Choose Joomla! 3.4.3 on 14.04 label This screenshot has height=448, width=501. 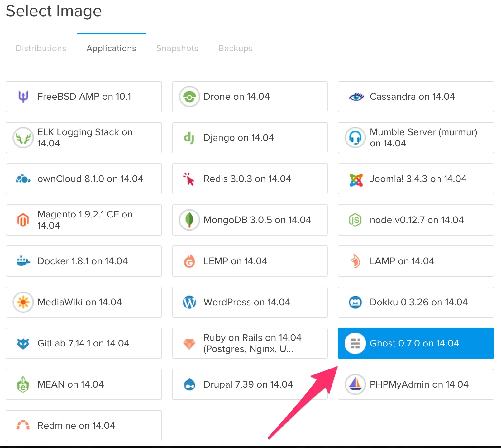[418, 179]
